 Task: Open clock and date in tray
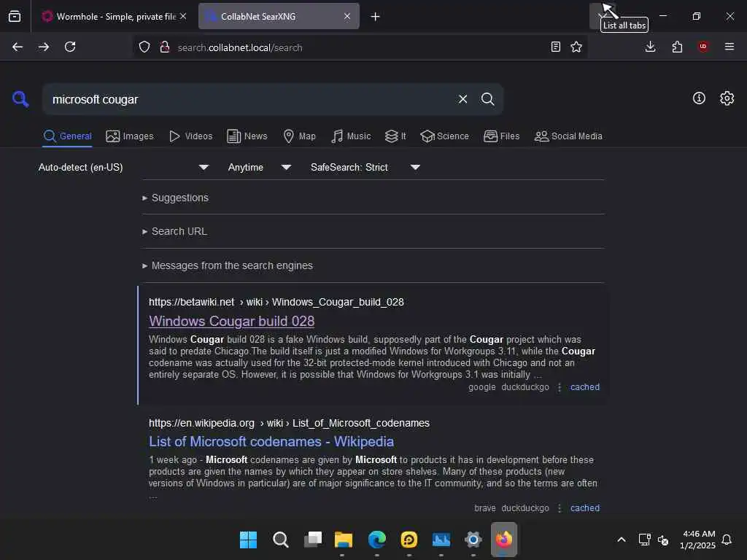(698, 540)
